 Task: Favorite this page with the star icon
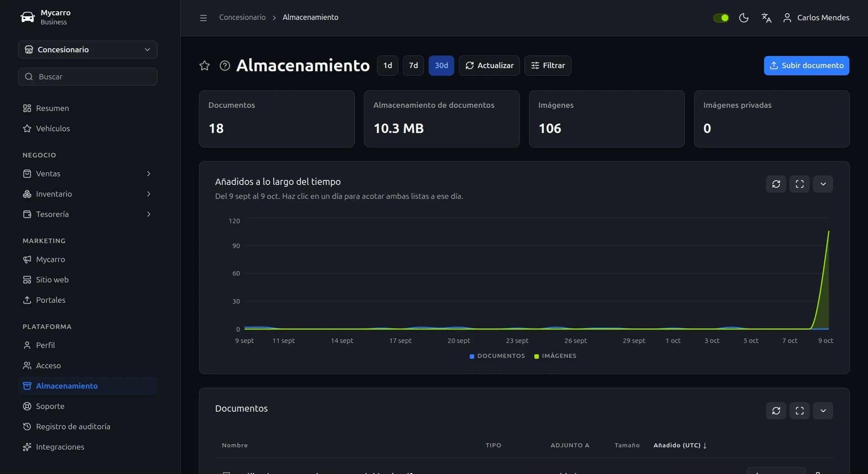tap(205, 66)
